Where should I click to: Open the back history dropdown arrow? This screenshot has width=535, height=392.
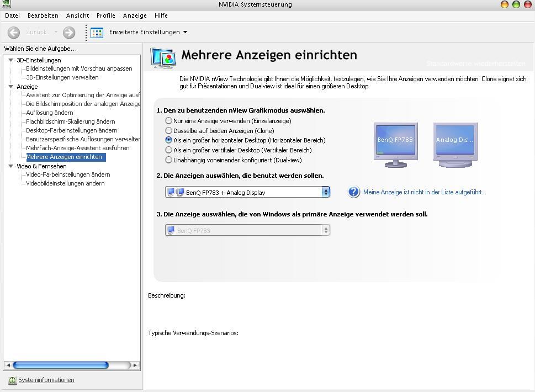pos(56,32)
